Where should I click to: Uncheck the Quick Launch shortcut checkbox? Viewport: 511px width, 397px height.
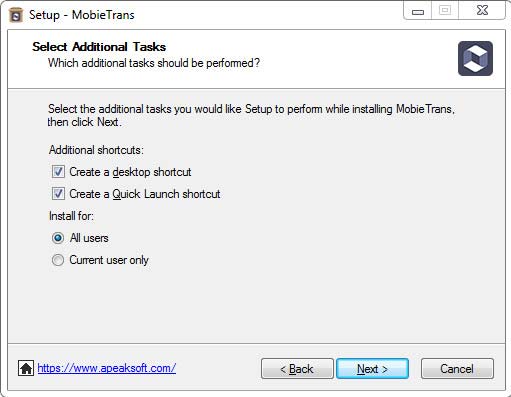coord(58,194)
